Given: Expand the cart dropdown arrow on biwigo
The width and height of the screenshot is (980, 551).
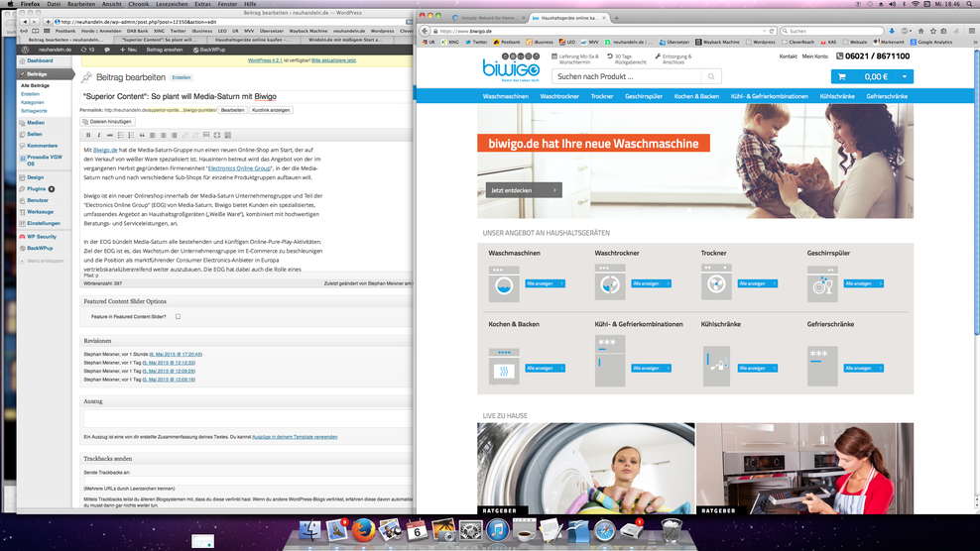Looking at the screenshot, I should pyautogui.click(x=905, y=77).
